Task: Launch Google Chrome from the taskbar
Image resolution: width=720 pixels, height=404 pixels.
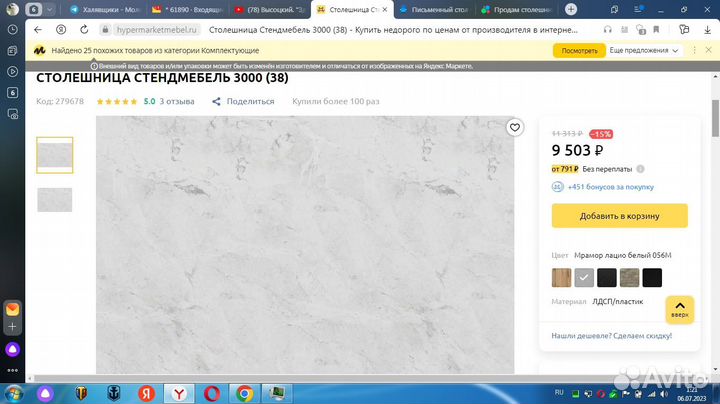Action: pos(244,393)
